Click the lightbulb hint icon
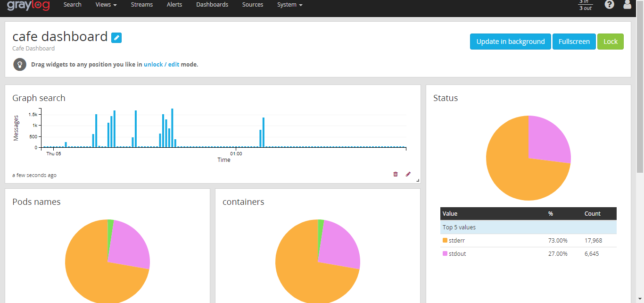 (20, 65)
